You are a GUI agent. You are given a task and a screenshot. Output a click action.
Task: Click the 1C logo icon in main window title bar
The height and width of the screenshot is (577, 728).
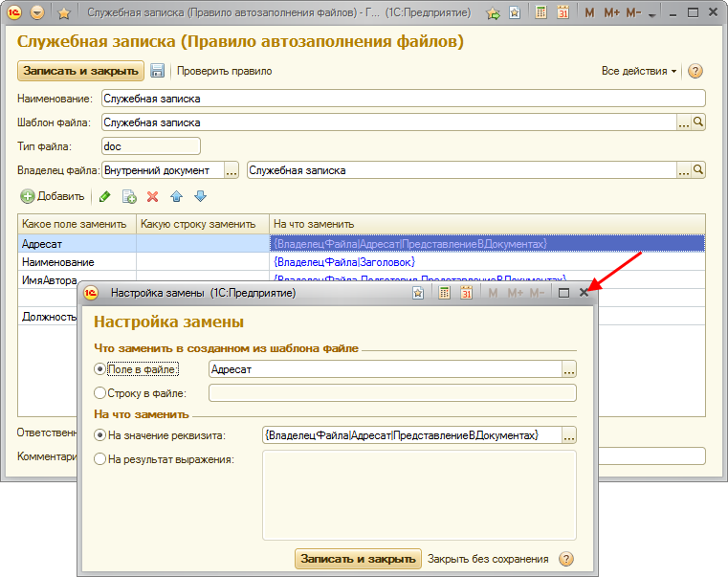(x=14, y=12)
